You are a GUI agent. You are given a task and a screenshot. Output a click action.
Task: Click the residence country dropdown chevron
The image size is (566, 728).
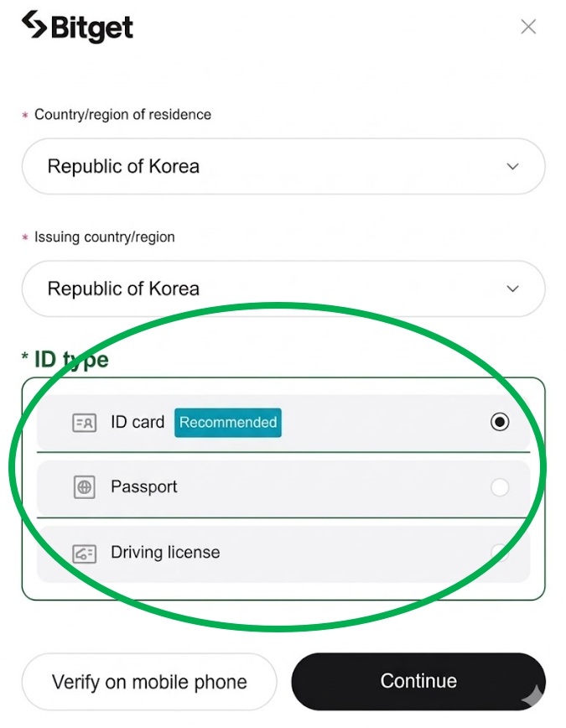512,166
